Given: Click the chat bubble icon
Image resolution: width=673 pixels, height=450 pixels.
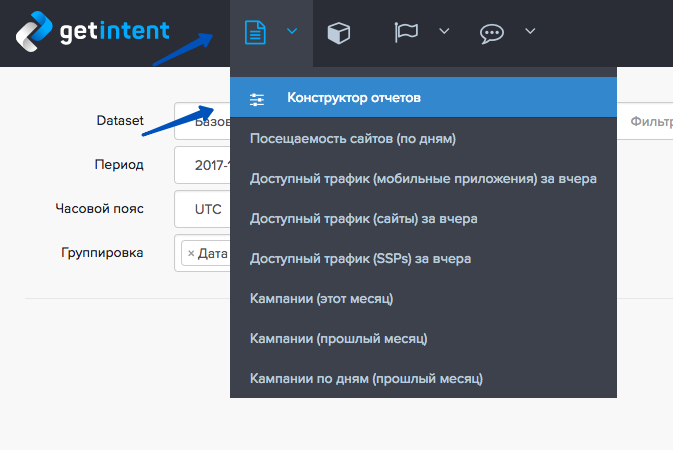Looking at the screenshot, I should [x=491, y=33].
